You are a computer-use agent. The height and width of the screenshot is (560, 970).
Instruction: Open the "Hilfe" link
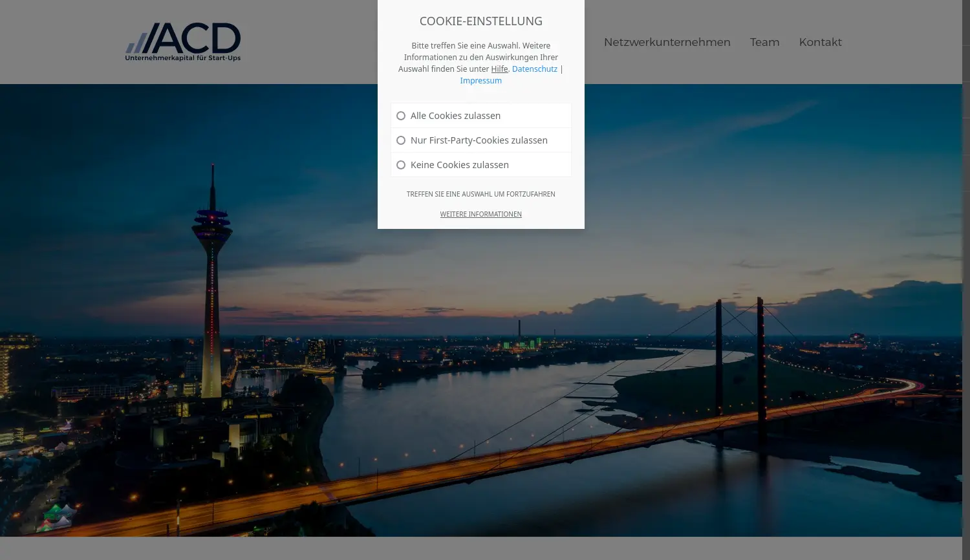[x=499, y=69]
